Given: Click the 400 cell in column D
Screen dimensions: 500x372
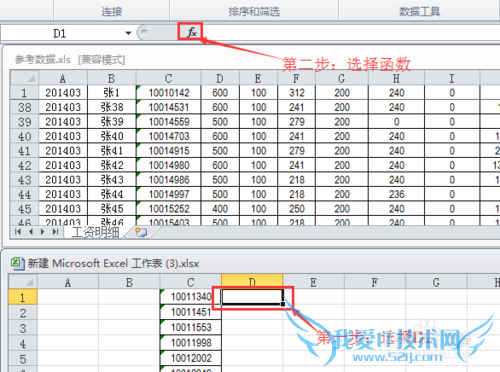Looking at the screenshot, I should [x=220, y=209].
